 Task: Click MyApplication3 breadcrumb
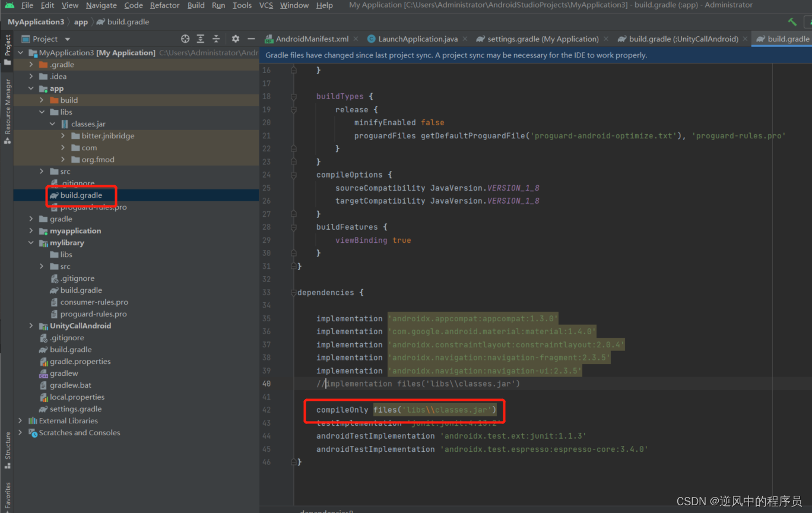(36, 22)
